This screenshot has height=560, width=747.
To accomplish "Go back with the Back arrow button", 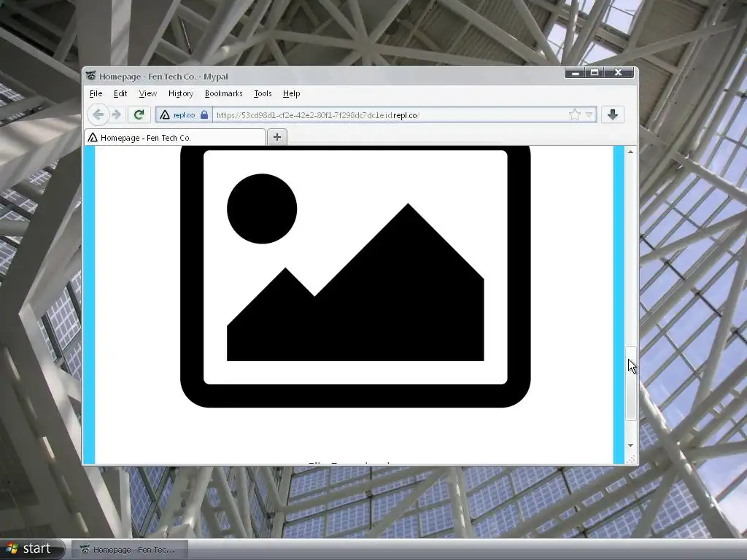I will click(x=98, y=114).
